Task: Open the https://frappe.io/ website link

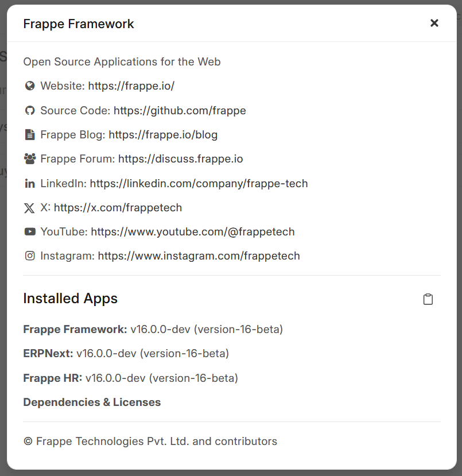Action: point(131,86)
